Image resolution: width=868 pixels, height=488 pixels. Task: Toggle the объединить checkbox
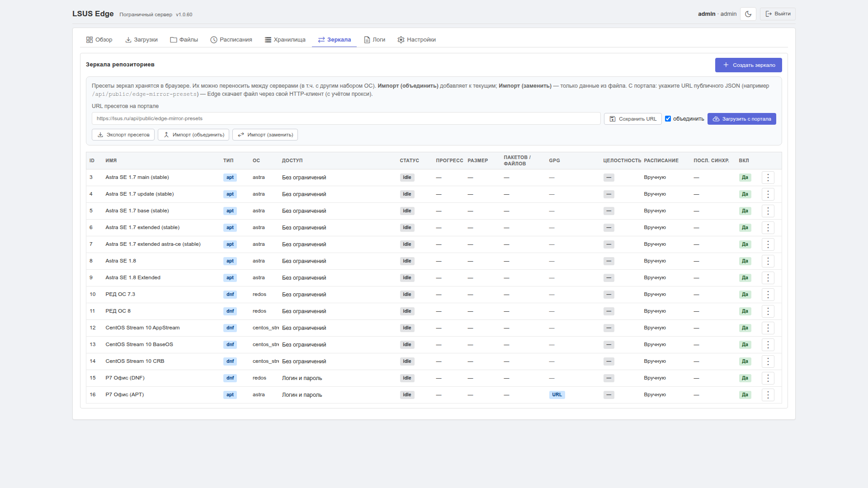pyautogui.click(x=668, y=119)
